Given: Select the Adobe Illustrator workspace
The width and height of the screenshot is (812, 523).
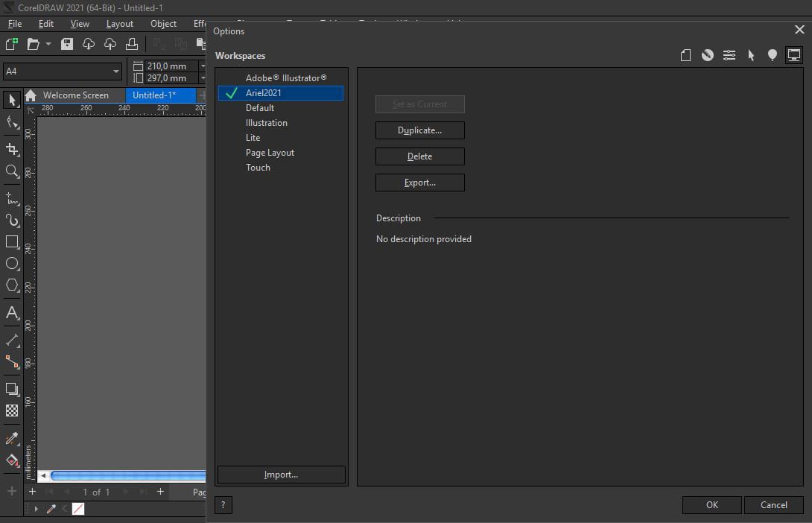Looking at the screenshot, I should (x=281, y=78).
